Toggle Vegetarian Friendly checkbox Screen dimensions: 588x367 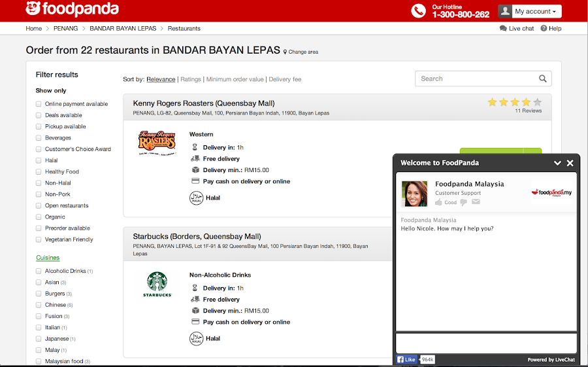pos(39,239)
